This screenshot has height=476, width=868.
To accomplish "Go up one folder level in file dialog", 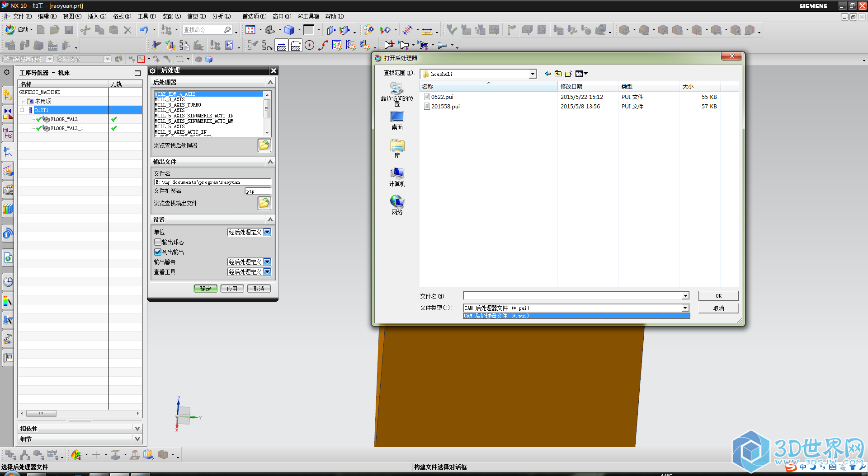I will tap(558, 74).
